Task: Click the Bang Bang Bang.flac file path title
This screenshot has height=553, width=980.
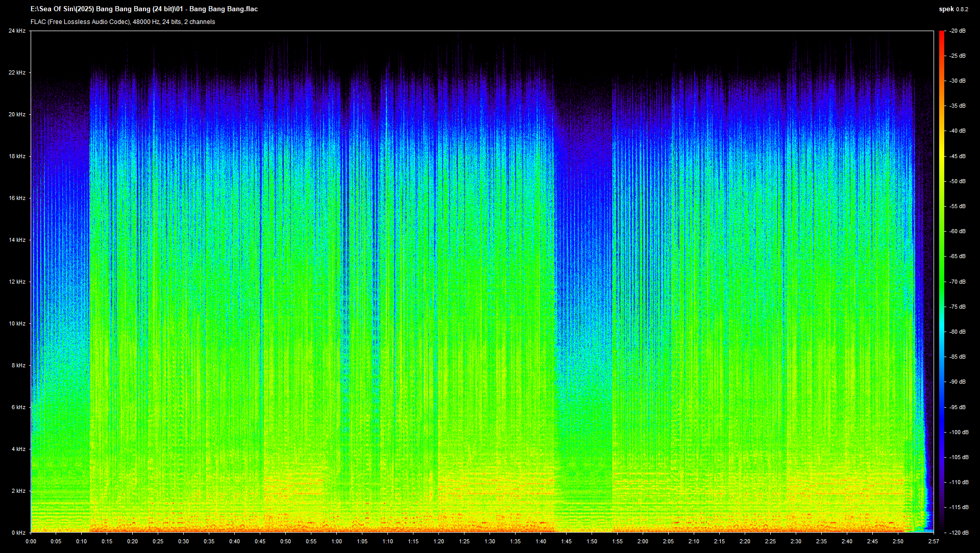Action: 144,9
